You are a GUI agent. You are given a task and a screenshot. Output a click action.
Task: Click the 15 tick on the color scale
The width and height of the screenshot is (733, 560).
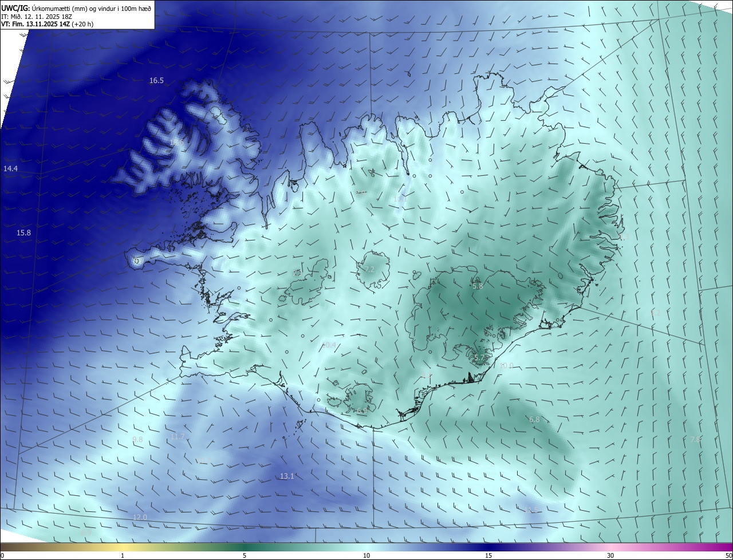(488, 555)
